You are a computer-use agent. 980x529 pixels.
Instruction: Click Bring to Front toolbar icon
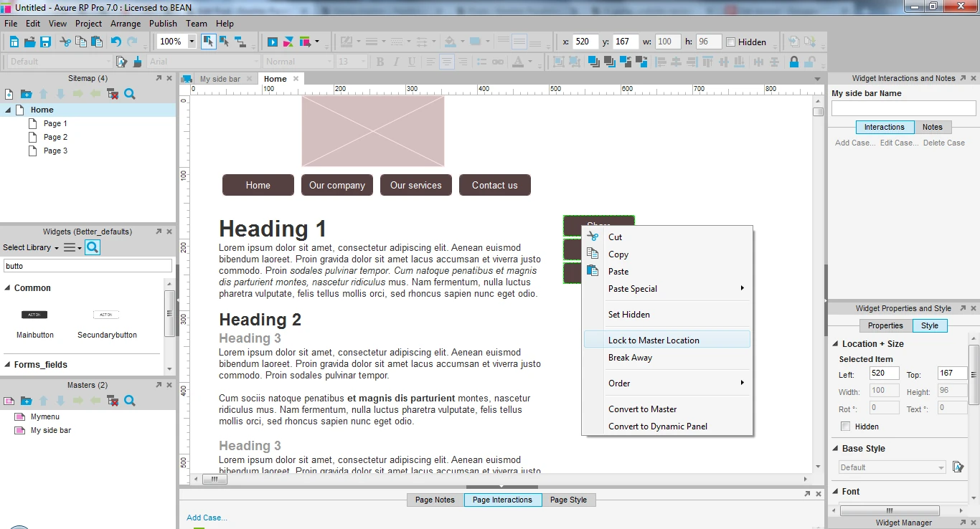pyautogui.click(x=594, y=62)
